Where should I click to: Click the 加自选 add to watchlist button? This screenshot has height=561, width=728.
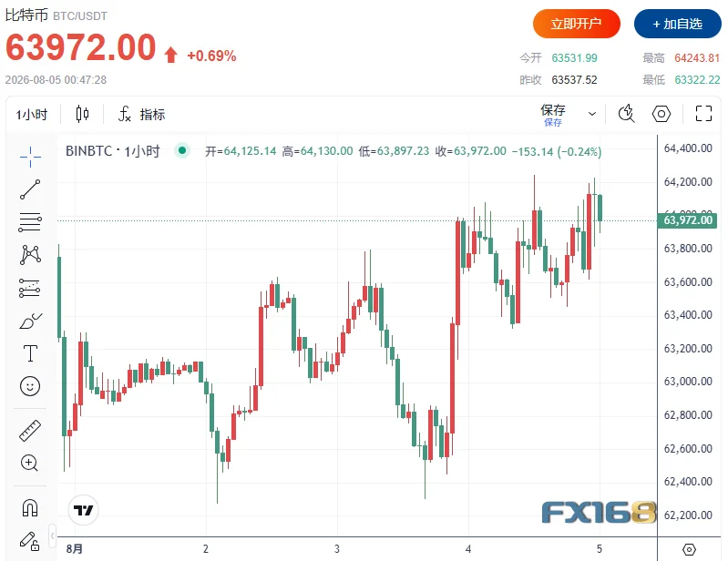click(x=677, y=24)
